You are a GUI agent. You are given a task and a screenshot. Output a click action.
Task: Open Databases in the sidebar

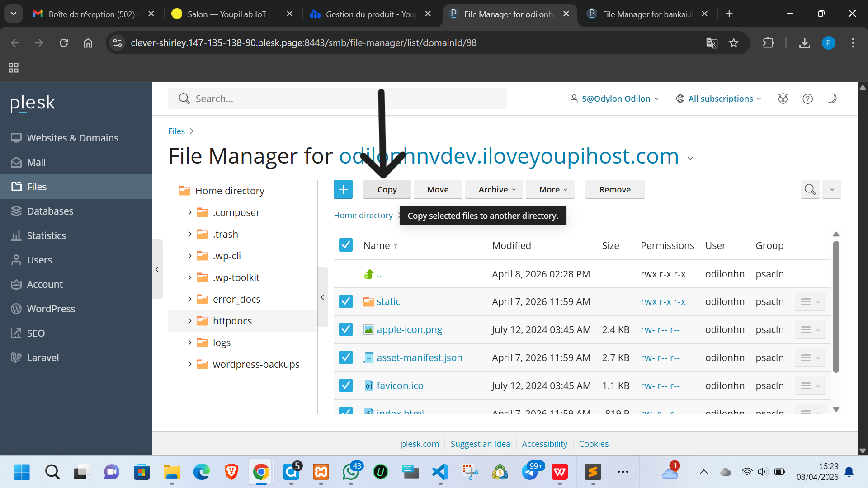pos(50,211)
